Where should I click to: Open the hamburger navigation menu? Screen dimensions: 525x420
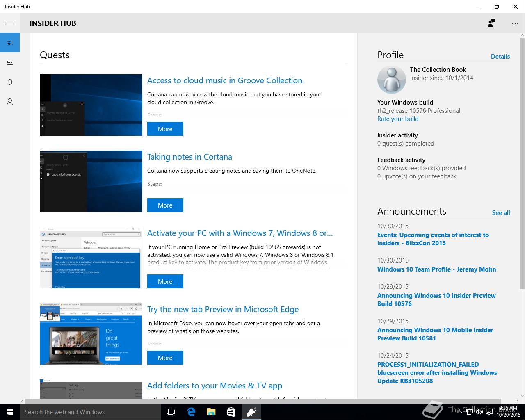coord(10,23)
